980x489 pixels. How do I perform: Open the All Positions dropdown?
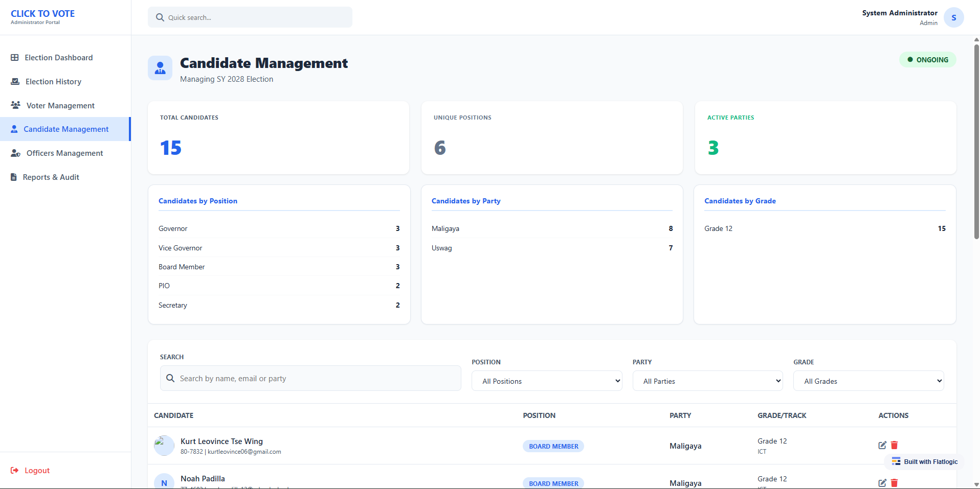pos(546,381)
